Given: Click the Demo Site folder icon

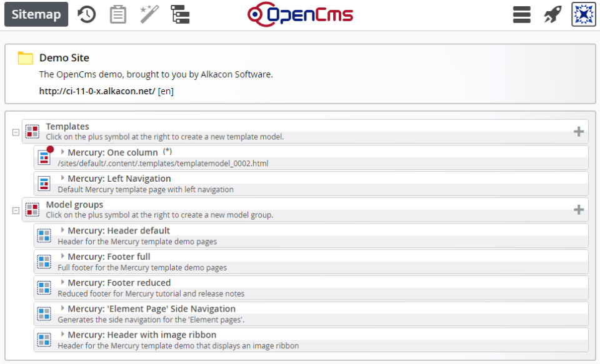Looking at the screenshot, I should point(25,58).
